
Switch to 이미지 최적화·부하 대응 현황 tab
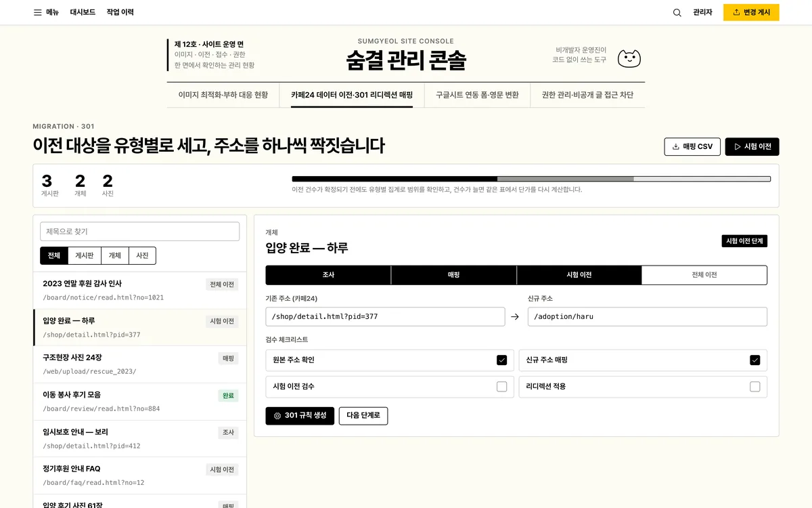click(x=223, y=95)
